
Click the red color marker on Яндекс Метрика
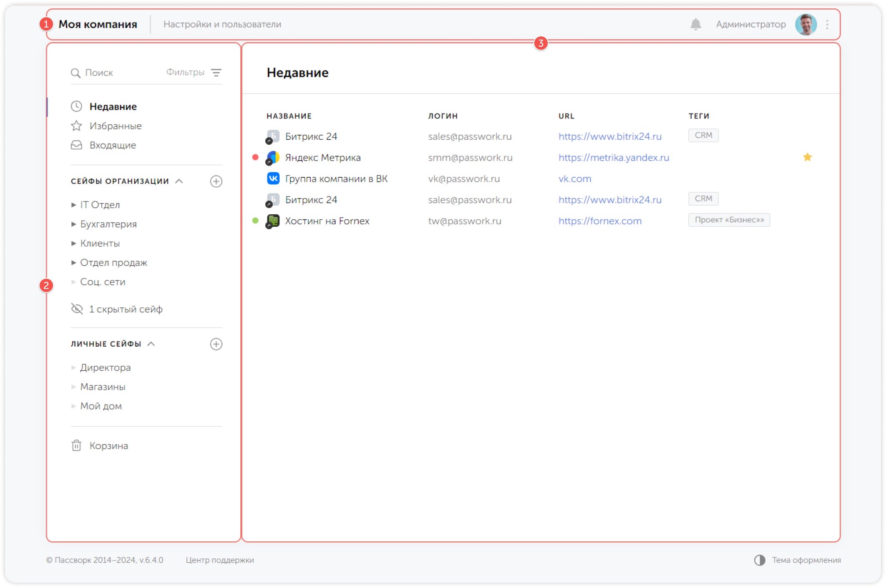click(255, 157)
